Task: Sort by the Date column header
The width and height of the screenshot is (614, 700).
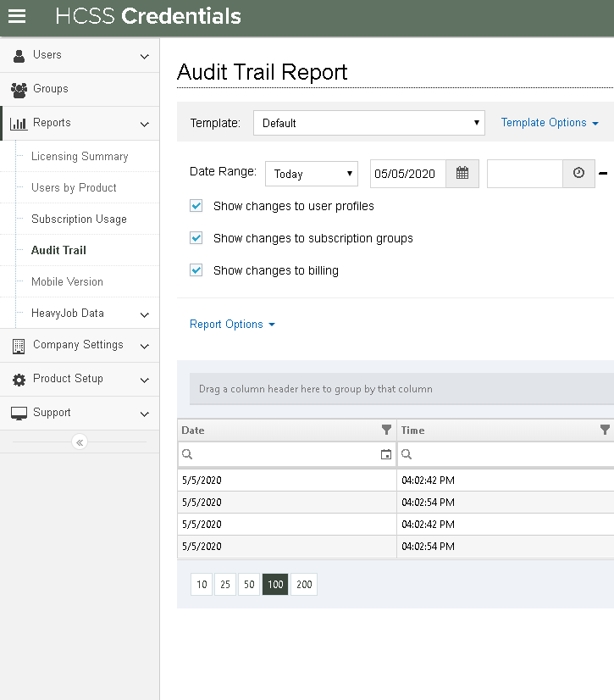Action: point(193,430)
